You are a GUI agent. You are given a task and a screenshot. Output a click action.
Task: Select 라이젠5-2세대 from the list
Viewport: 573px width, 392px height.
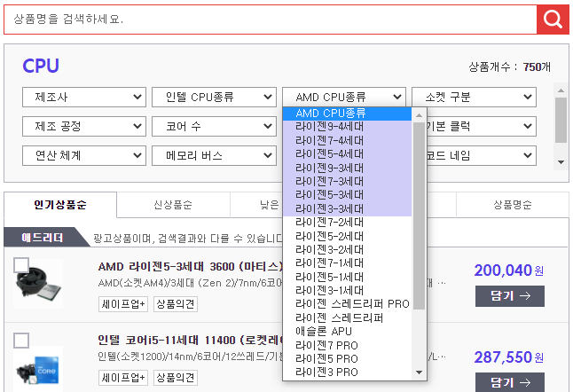347,237
